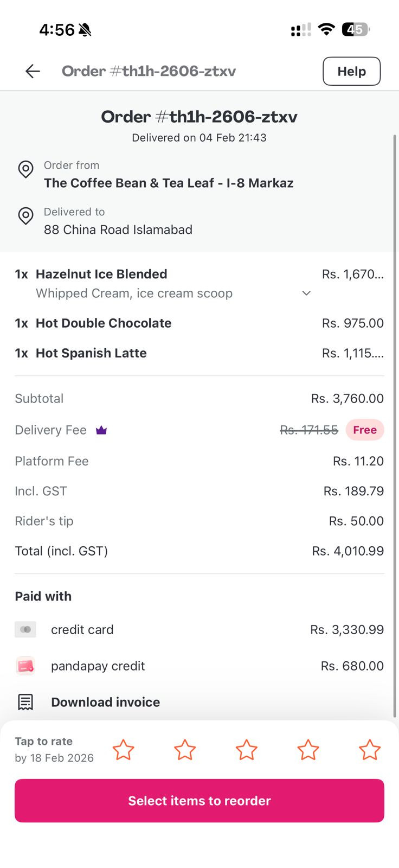
Task: Rate the order two stars
Action: 185,750
